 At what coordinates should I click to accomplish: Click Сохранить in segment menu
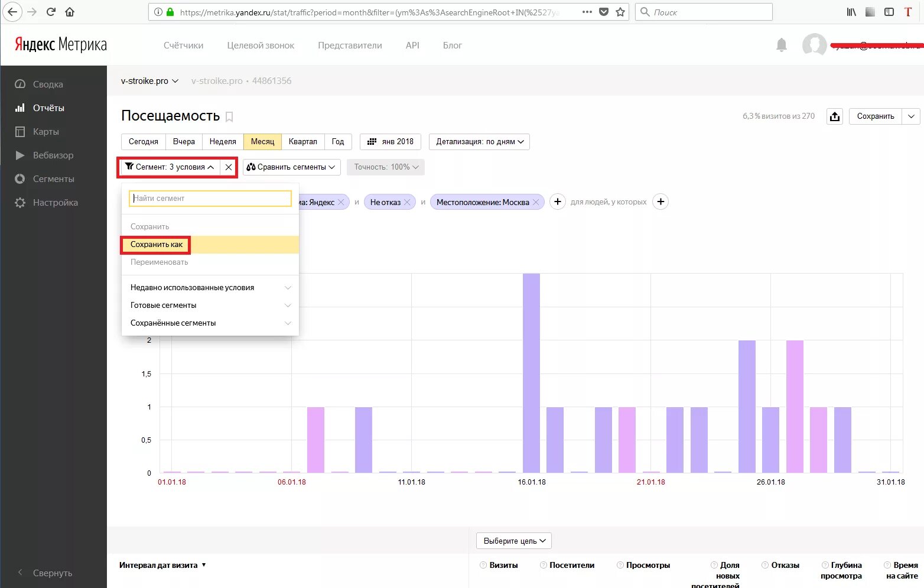(210, 227)
